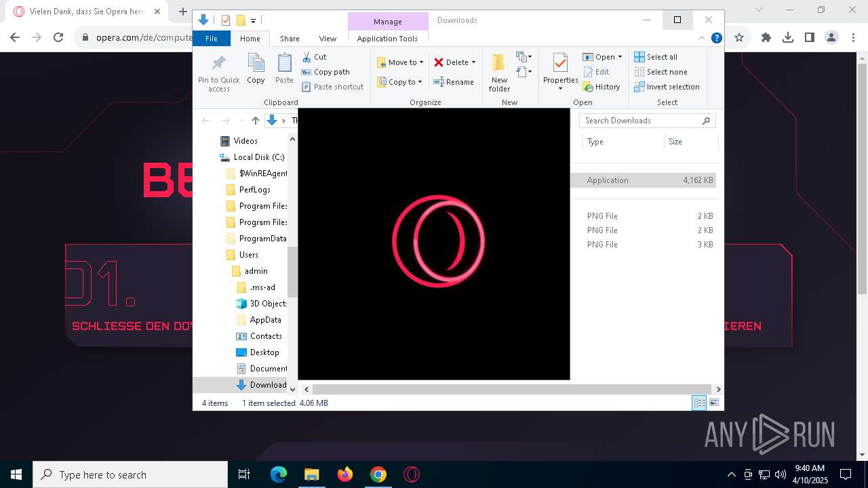Click Task View taskbar button
Screen dimensions: 868x488
[x=244, y=474]
